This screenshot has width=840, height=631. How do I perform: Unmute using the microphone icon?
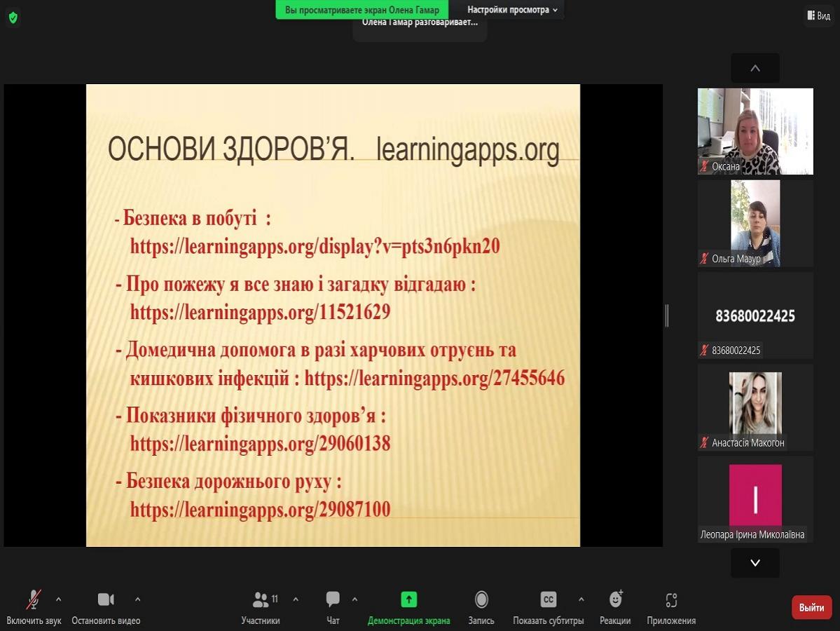pos(34,599)
